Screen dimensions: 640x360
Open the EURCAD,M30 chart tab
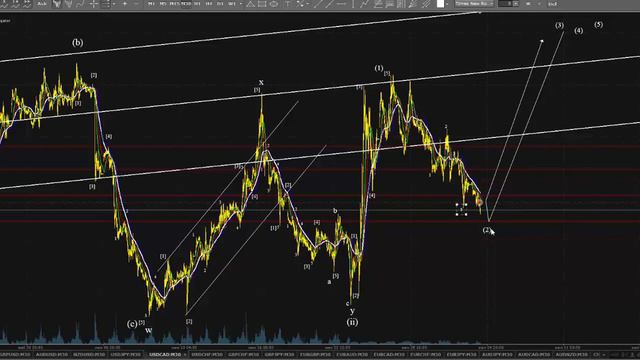389,355
